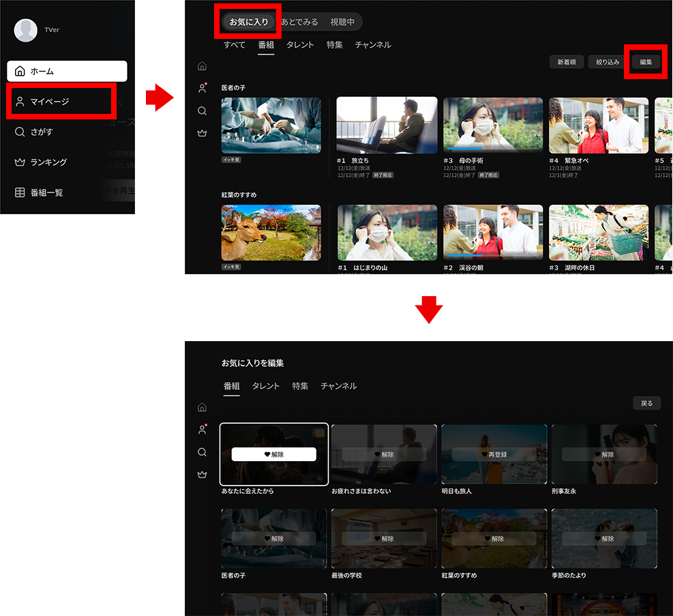Click the crown ranking icon beside the favorites list
The width and height of the screenshot is (673, 616).
(202, 133)
